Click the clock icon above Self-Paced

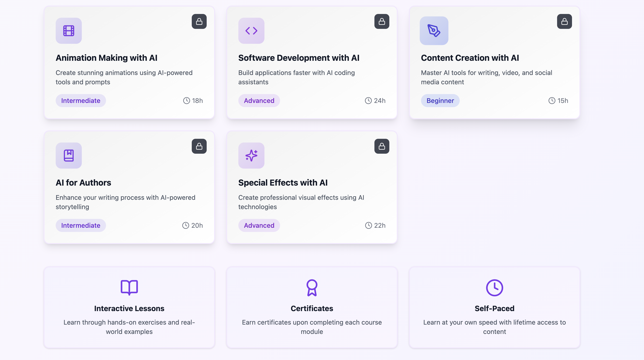494,288
